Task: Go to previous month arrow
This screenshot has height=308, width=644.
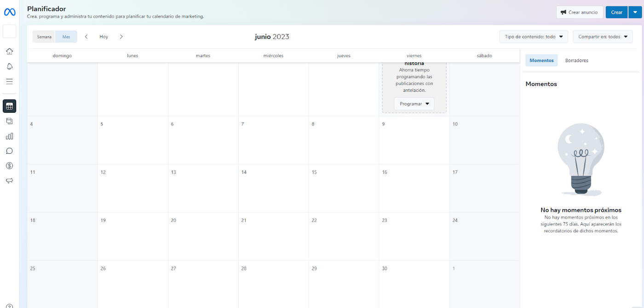Action: pos(86,37)
